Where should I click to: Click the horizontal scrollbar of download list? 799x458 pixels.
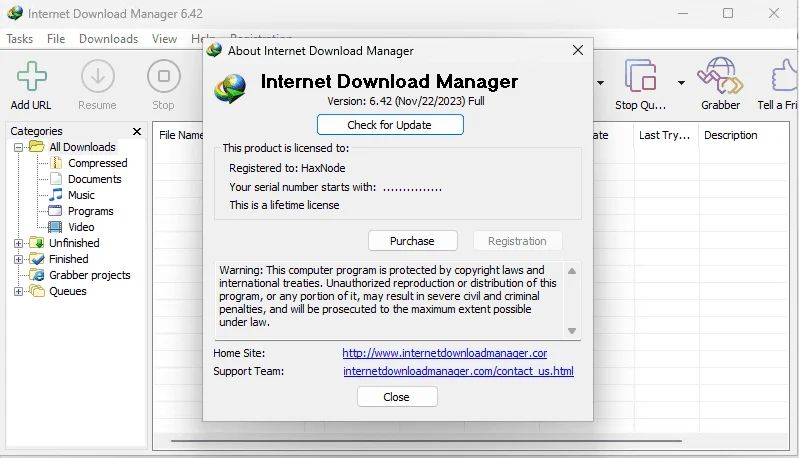[x=426, y=441]
